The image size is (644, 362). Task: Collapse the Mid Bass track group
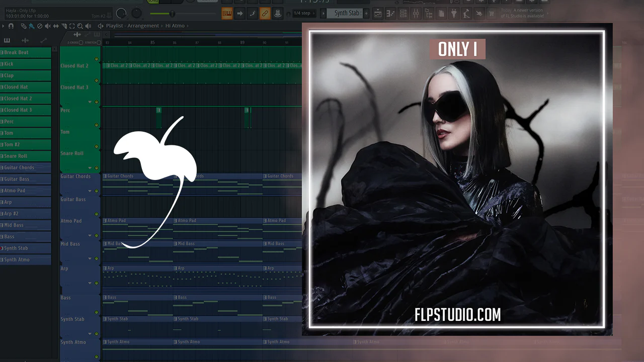pos(90,258)
